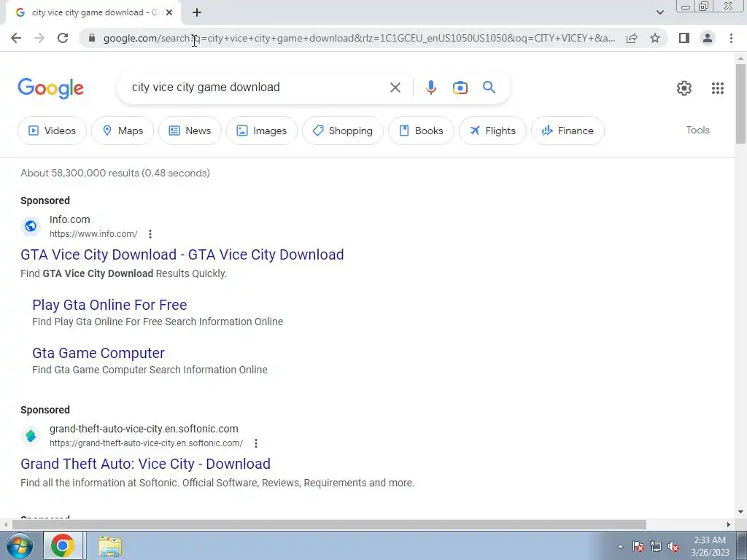747x560 pixels.
Task: Open a new browser tab
Action: (197, 12)
